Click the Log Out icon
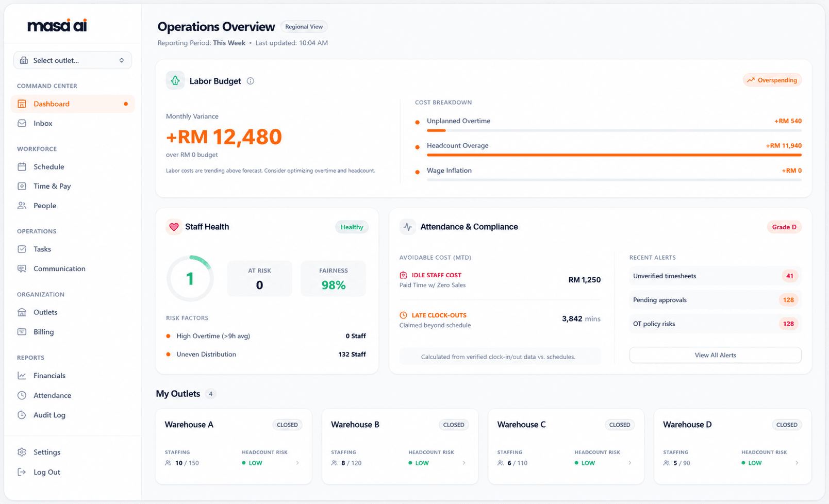 [22, 472]
